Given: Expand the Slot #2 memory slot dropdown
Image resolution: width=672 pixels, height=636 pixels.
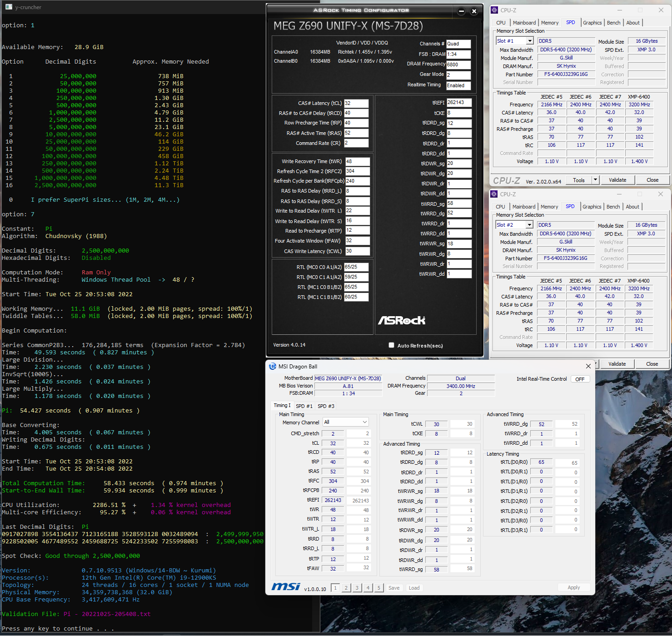Looking at the screenshot, I should tap(529, 225).
